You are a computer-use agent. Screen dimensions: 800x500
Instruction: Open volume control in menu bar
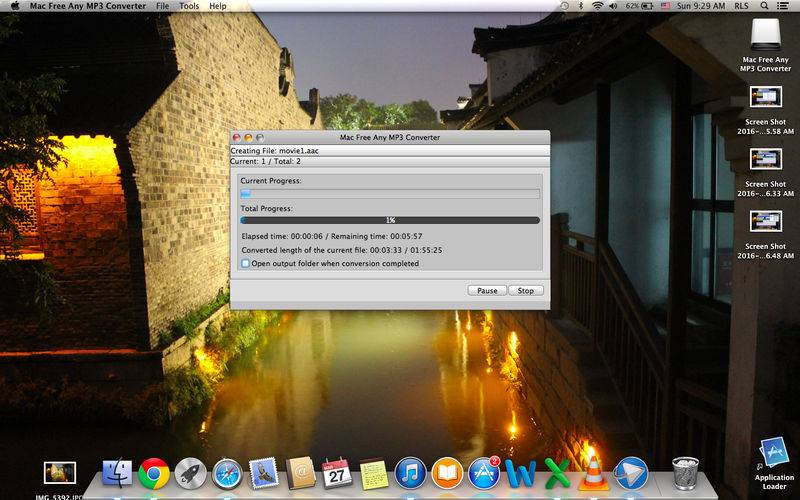point(613,6)
